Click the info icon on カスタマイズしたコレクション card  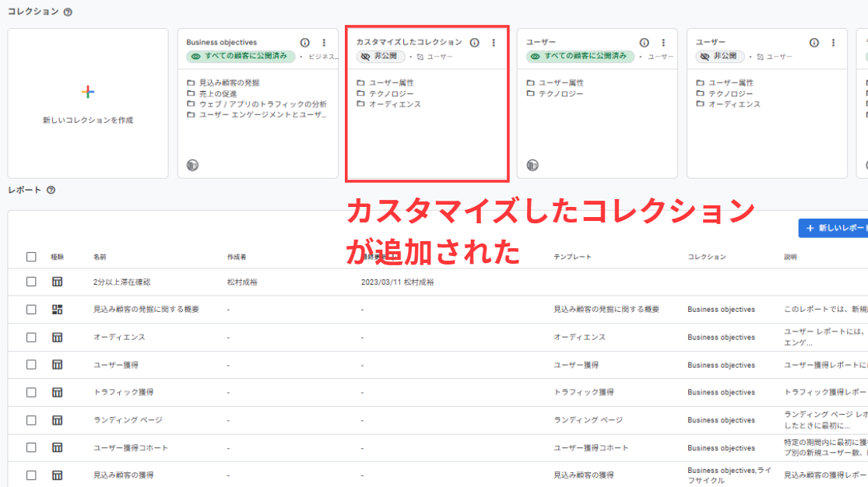point(474,43)
